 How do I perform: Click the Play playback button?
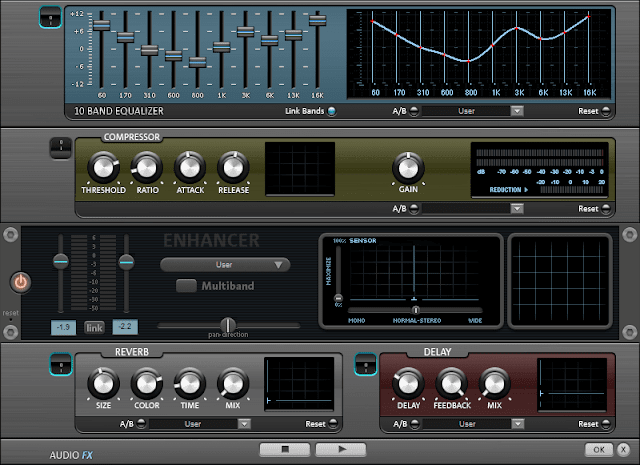341,449
